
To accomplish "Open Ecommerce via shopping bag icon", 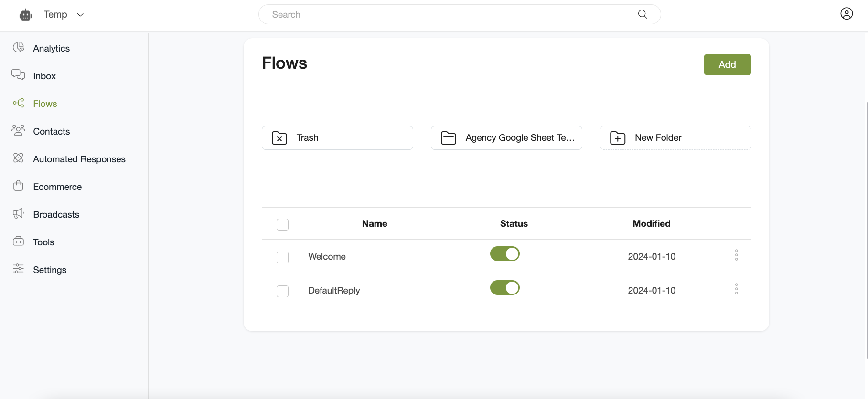I will tap(19, 186).
